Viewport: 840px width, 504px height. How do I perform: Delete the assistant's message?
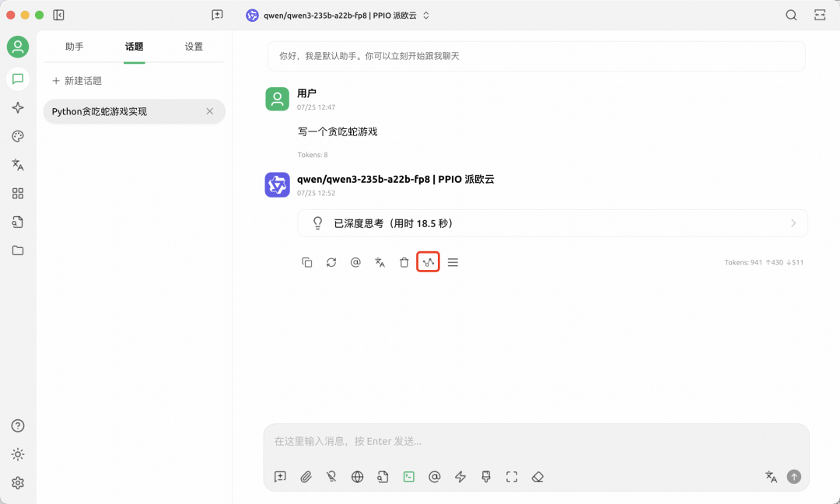[x=404, y=262]
